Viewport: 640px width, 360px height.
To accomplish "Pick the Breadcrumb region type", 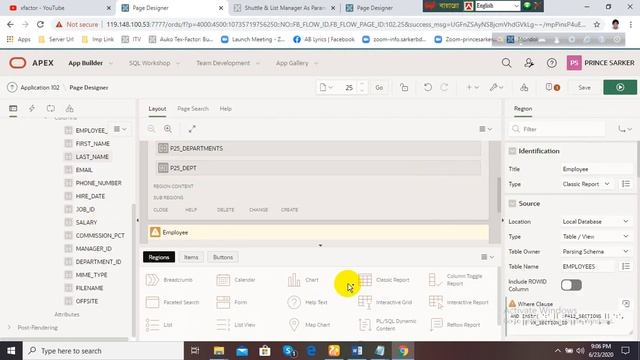I will (169, 280).
